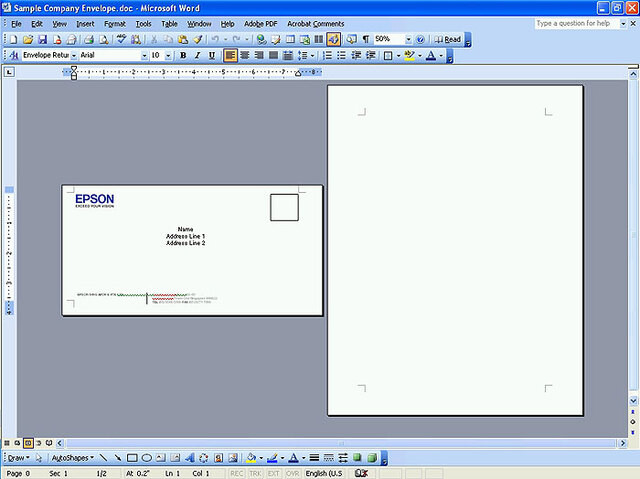
Task: Expand the help question dropdown arrow
Action: [623, 24]
